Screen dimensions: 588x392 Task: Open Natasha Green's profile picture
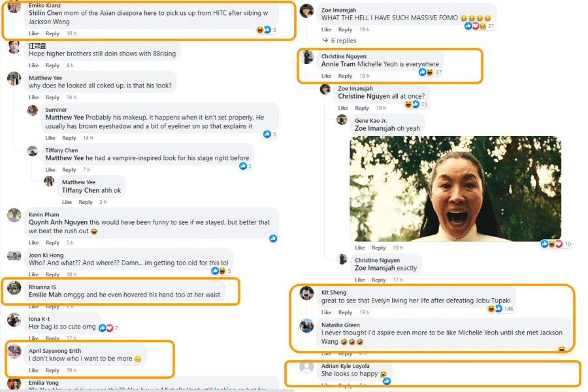tap(306, 325)
